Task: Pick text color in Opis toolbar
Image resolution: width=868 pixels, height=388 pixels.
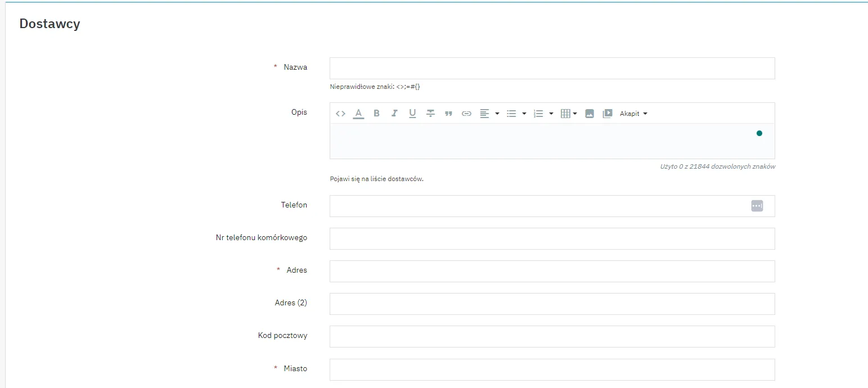Action: pos(358,114)
